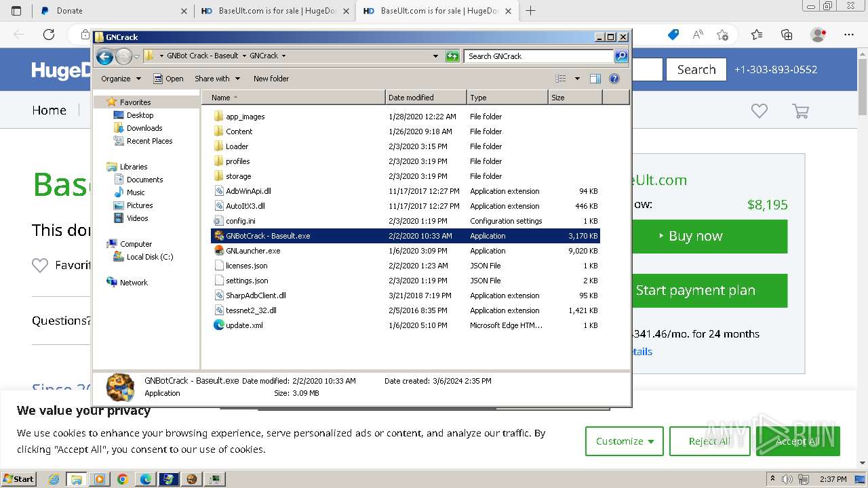Open a new browser tab

530,11
